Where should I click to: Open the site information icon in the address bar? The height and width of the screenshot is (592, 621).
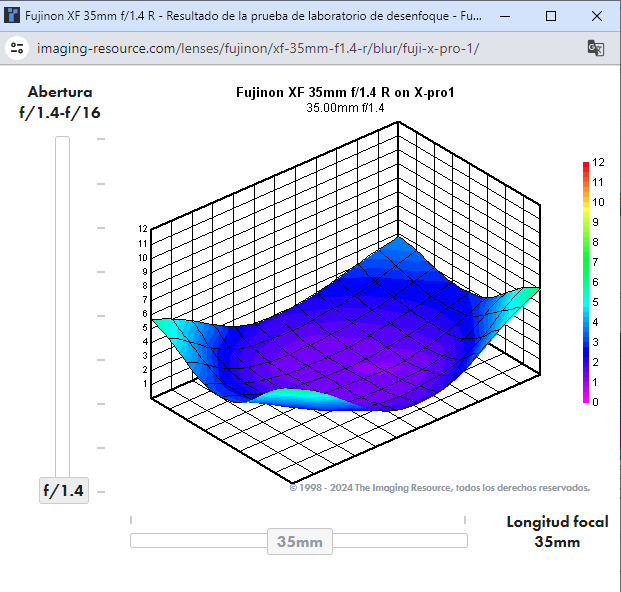[x=17, y=48]
